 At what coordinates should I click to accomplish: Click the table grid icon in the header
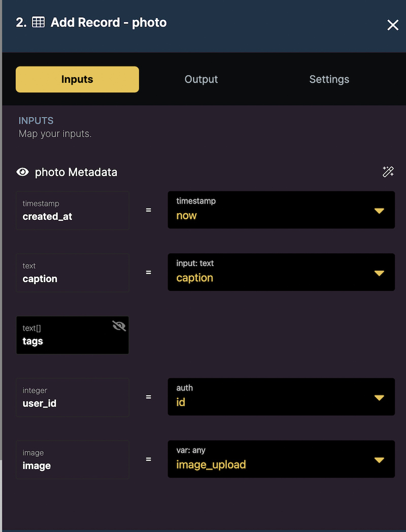[x=37, y=22]
